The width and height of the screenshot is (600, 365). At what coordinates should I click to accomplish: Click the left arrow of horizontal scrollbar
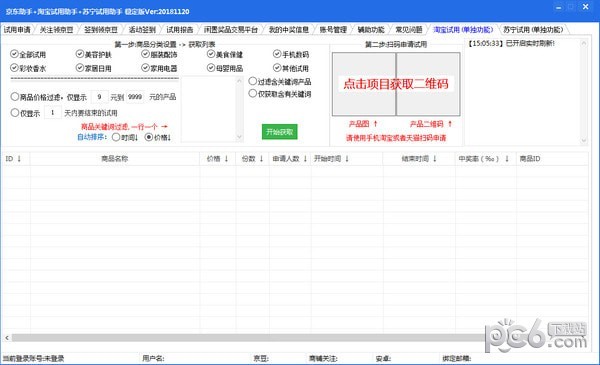pyautogui.click(x=7, y=337)
